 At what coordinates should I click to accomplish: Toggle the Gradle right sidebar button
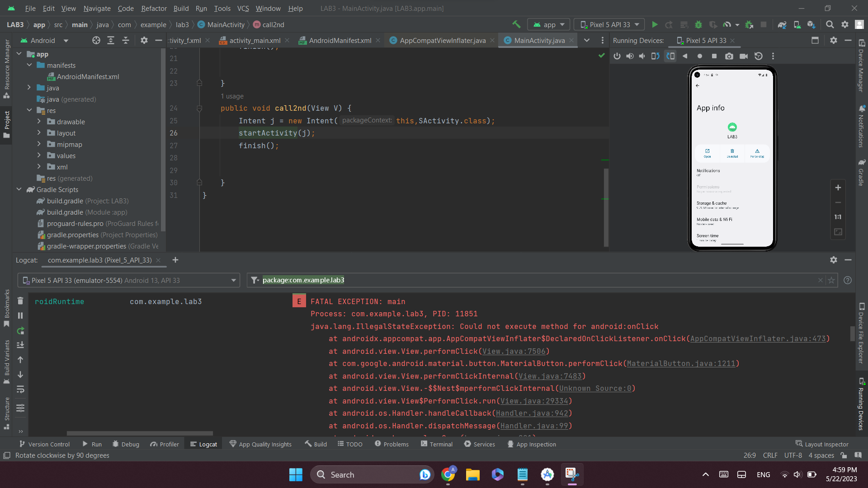[x=862, y=172]
